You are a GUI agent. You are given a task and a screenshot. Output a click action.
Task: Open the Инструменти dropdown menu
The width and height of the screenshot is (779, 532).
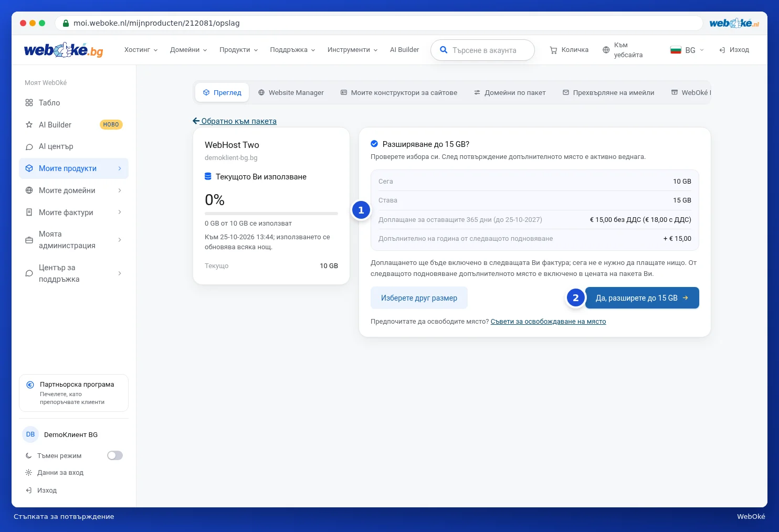[352, 50]
